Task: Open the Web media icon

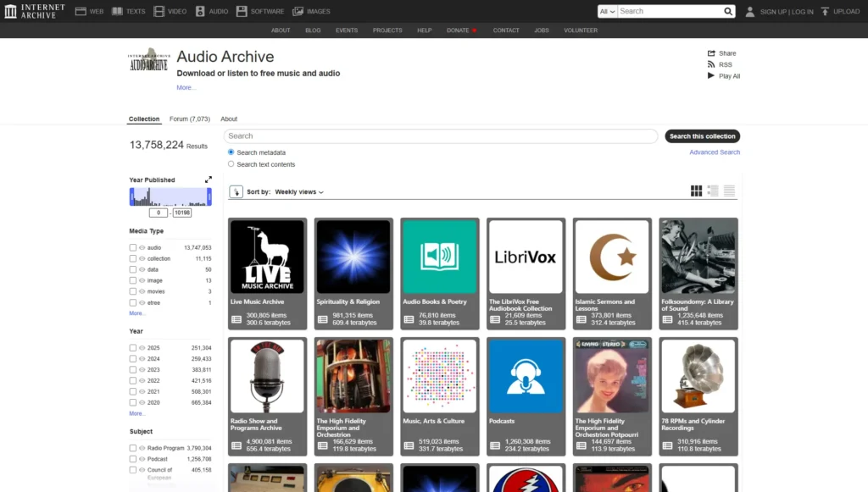Action: pos(81,11)
